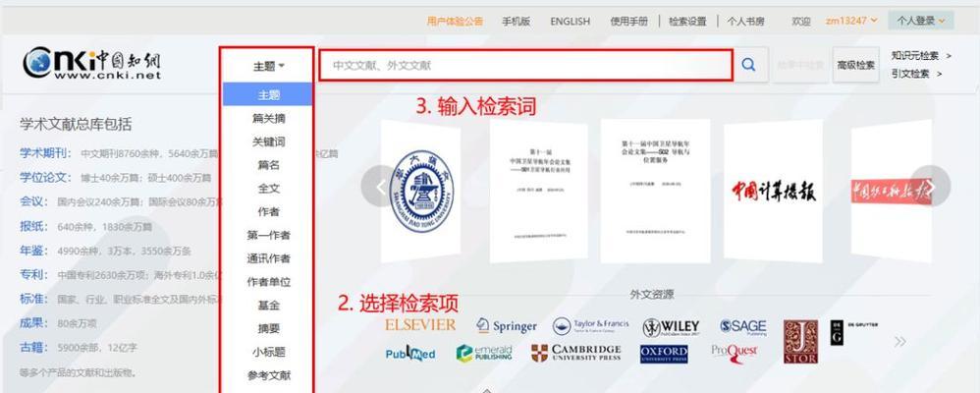980x393 pixels.
Task: Select 篇关摘 search field option
Action: pos(267,118)
